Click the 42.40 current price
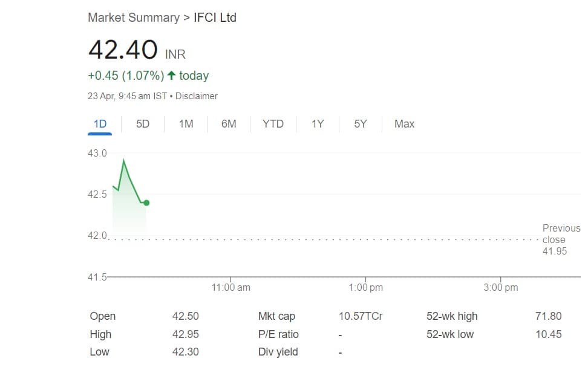The width and height of the screenshot is (588, 367). point(123,50)
